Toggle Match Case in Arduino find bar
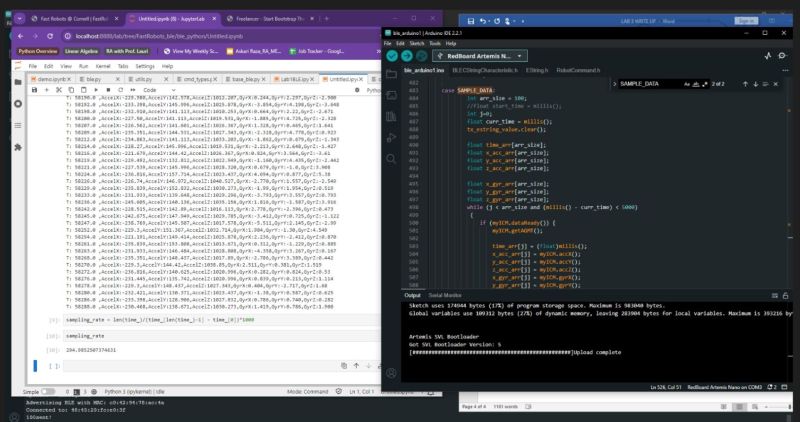The height and width of the screenshot is (422, 800). point(687,84)
